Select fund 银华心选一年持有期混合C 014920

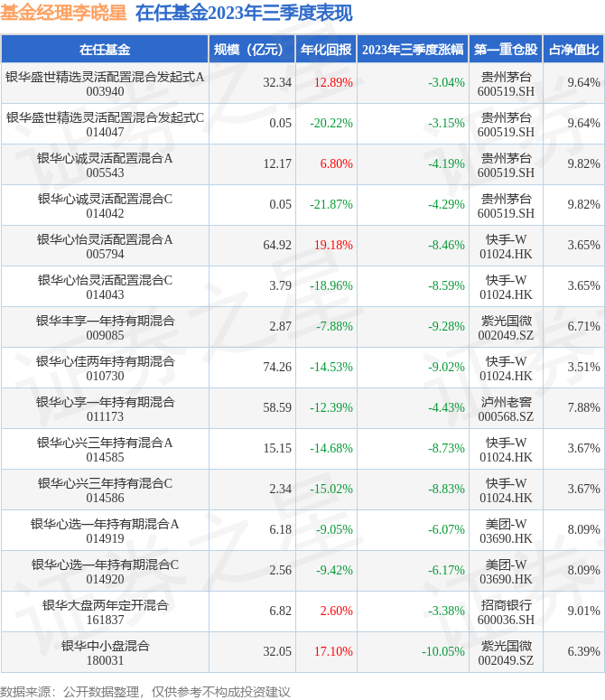pos(105,571)
